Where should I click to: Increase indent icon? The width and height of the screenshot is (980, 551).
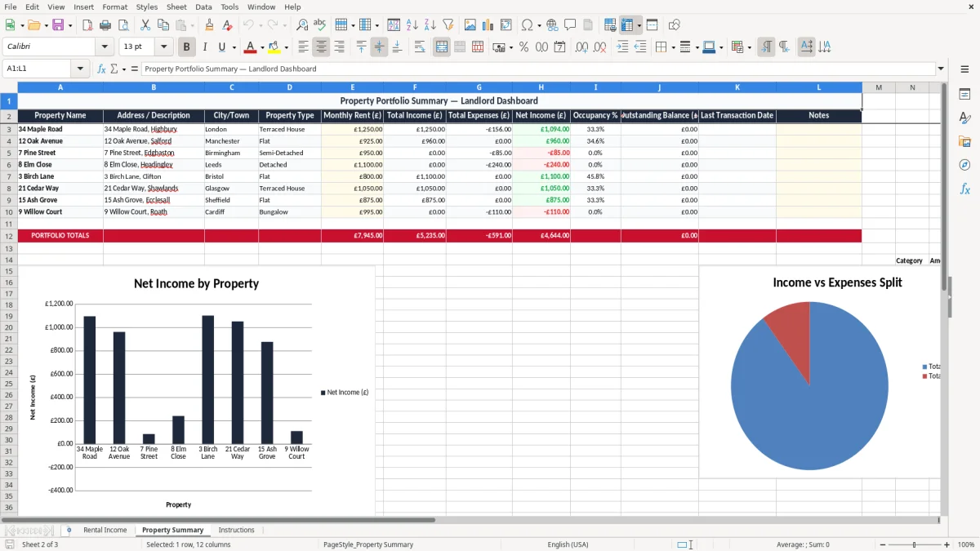click(x=622, y=47)
